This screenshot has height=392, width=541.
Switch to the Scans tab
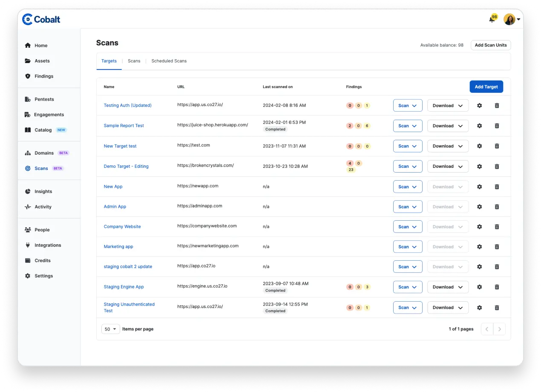tap(134, 61)
